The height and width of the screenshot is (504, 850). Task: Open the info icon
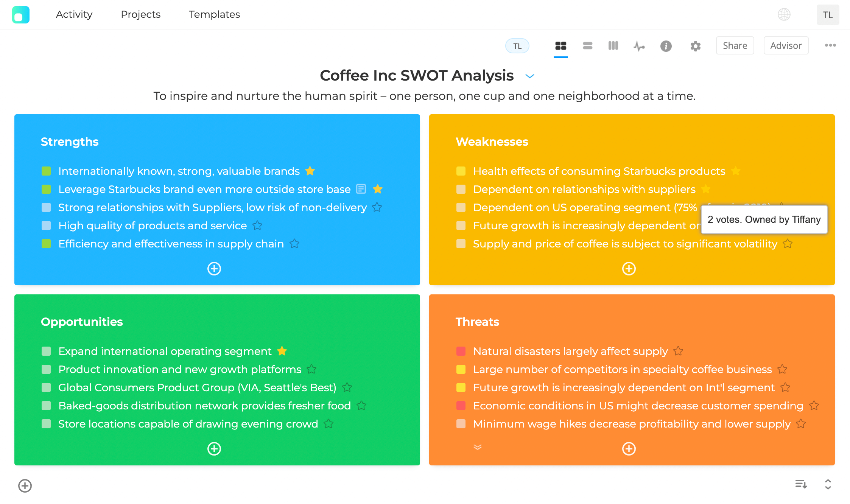tap(666, 46)
